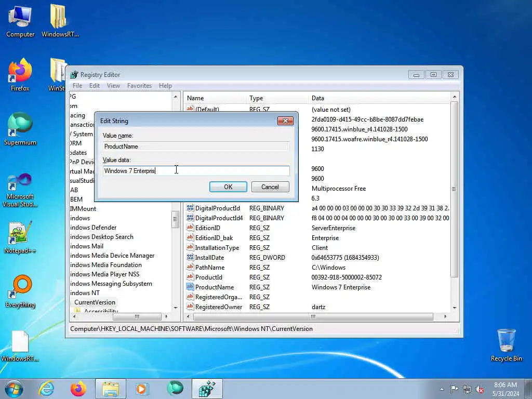Screen dimensions: 532x399
Task: Click Internet Explorer on the taskbar
Action: 46,389
